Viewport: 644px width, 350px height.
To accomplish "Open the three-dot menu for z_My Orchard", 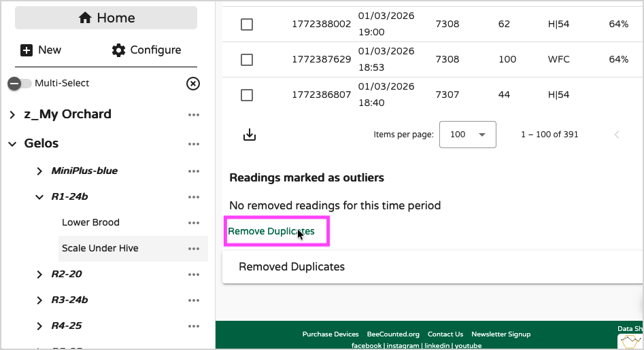I will [x=194, y=115].
